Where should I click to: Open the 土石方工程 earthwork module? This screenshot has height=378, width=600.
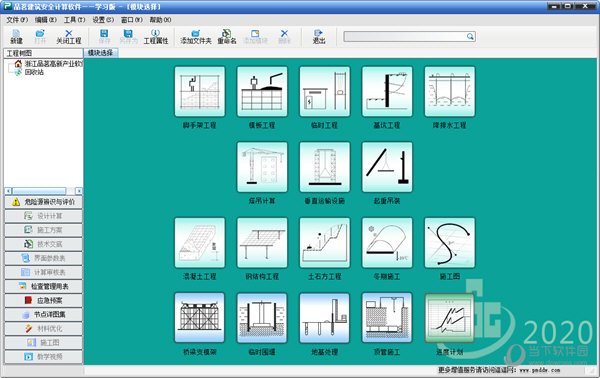point(324,243)
